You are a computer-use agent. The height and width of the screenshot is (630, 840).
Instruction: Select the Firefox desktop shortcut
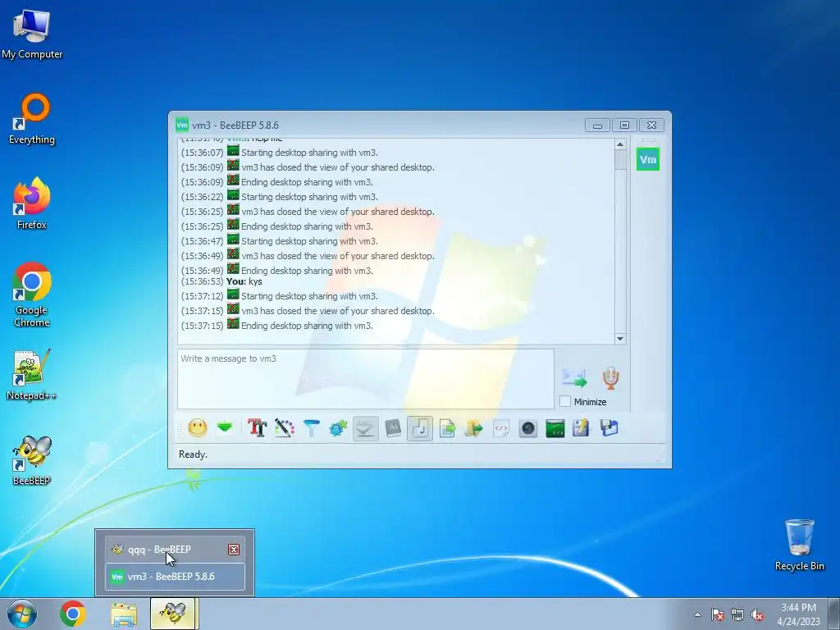pyautogui.click(x=32, y=203)
